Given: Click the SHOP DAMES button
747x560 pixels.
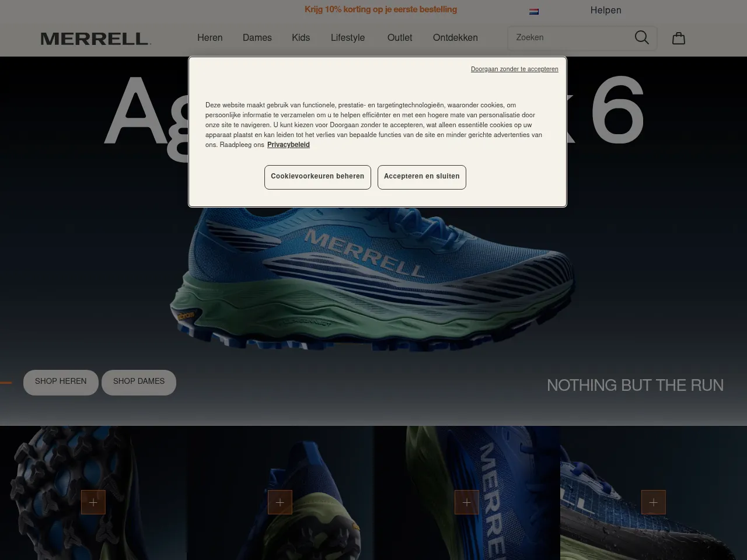Looking at the screenshot, I should click(x=138, y=382).
